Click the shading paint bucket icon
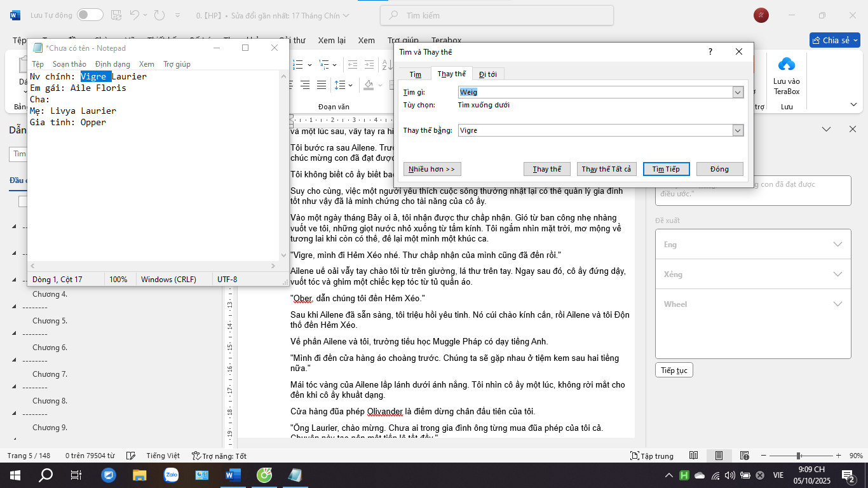Screen dimensions: 868x488 369,85
